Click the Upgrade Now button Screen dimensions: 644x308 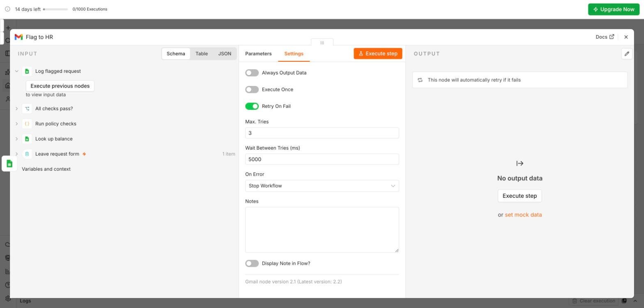click(614, 9)
